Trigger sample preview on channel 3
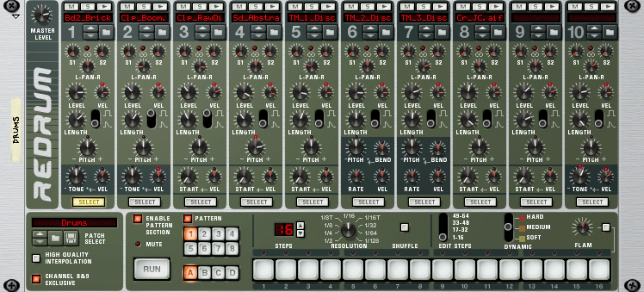Viewport: 644px width, 292px height. pyautogui.click(x=216, y=7)
